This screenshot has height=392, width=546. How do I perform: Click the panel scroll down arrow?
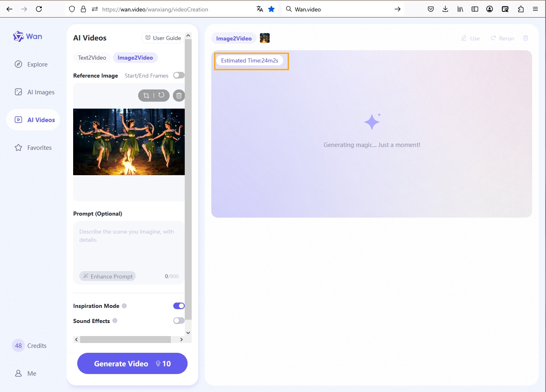coord(188,332)
